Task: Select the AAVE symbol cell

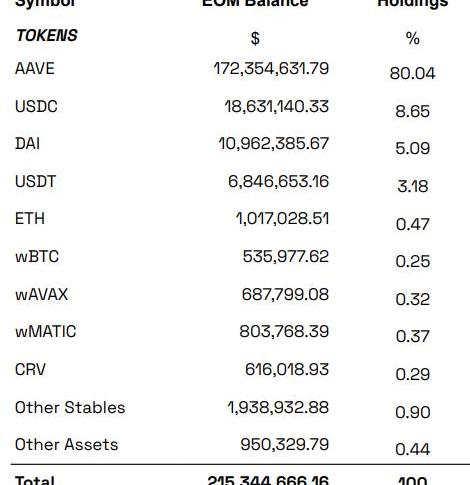Action: tap(35, 69)
